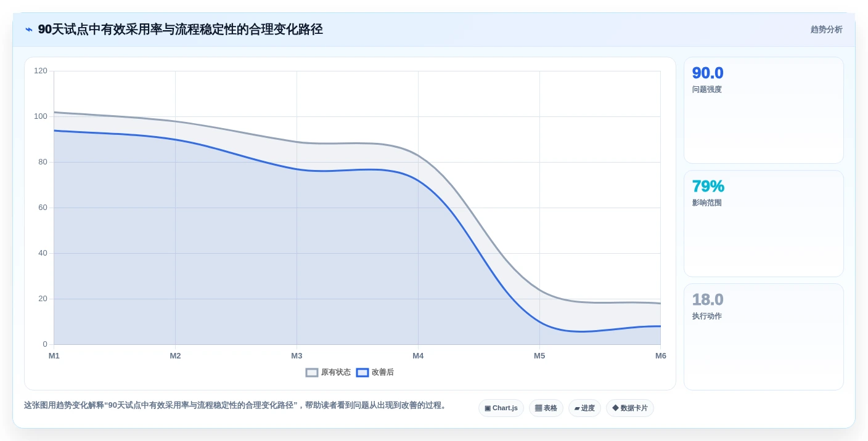Click the 影响范围 card label

[x=706, y=203]
